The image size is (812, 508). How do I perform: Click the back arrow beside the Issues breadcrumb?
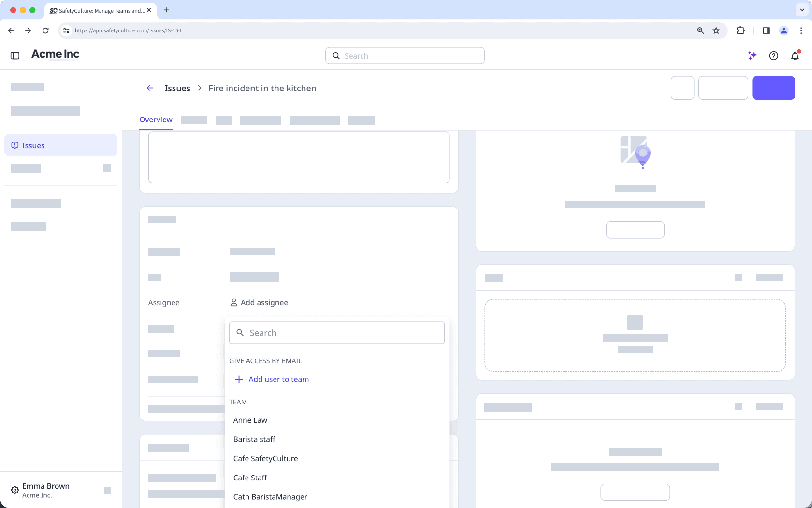click(x=150, y=88)
